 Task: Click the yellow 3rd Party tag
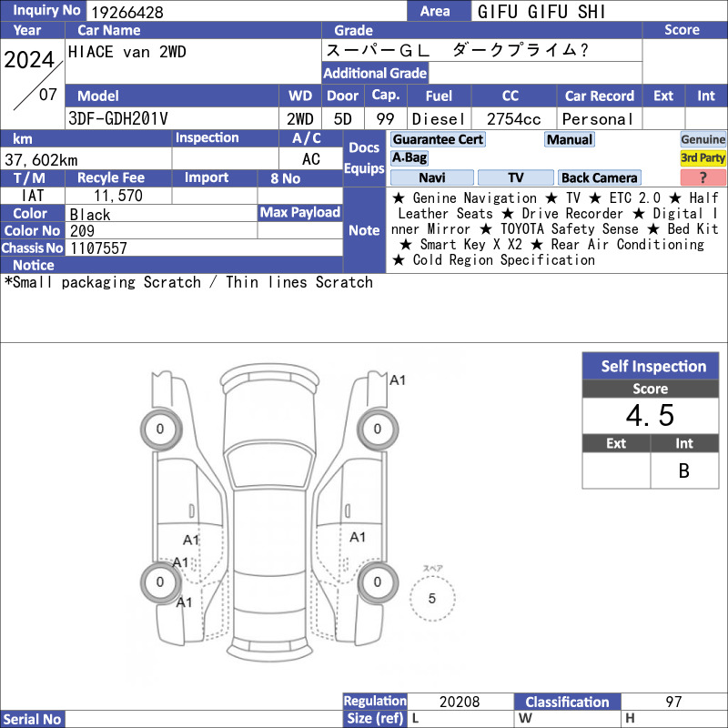[703, 157]
